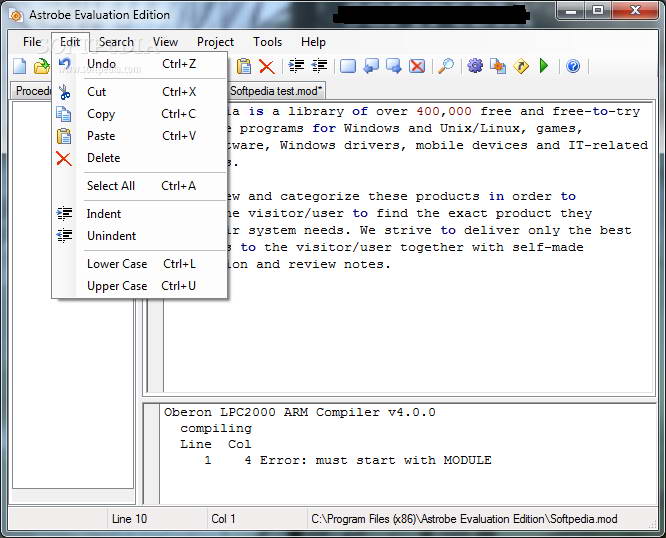The image size is (666, 538).
Task: Click the close window icon with red X
Action: point(417,66)
